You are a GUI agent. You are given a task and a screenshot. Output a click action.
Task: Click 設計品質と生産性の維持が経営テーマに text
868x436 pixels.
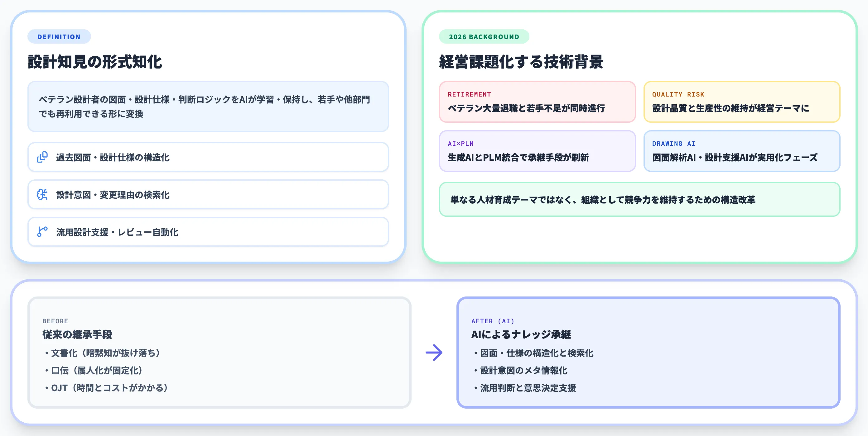731,108
